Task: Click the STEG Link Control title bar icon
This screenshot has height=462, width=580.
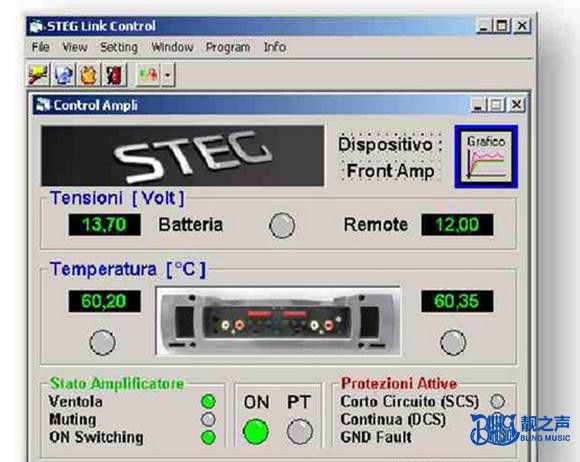Action: point(37,26)
